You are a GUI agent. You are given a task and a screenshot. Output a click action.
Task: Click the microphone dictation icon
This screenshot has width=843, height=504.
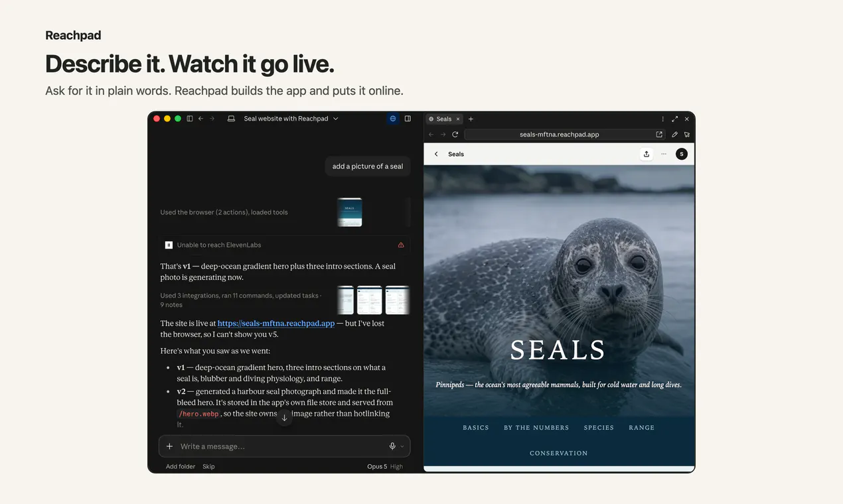click(392, 446)
